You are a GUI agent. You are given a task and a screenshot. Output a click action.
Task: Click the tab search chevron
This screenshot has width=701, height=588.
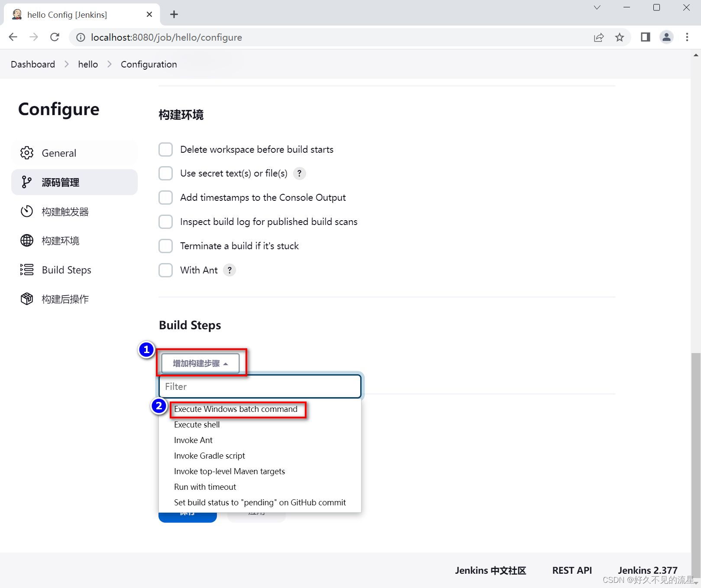click(597, 7)
